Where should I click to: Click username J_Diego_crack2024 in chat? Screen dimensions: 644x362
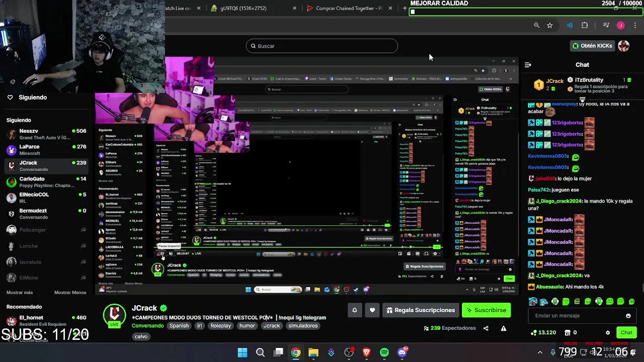[559, 201]
